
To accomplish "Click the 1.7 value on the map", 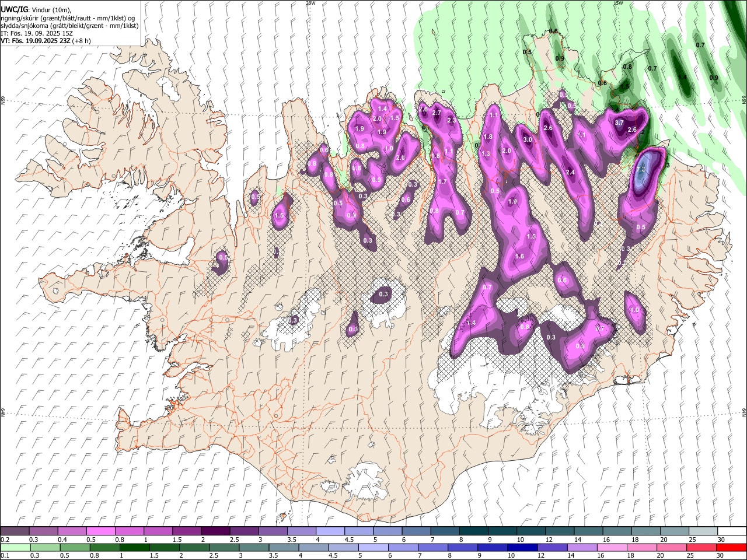I will [x=442, y=182].
